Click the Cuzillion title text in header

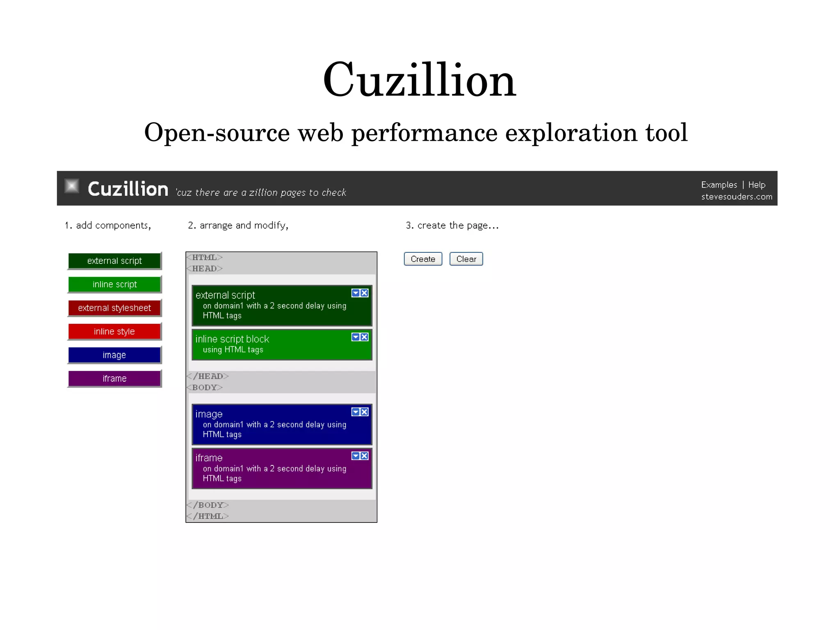[128, 189]
